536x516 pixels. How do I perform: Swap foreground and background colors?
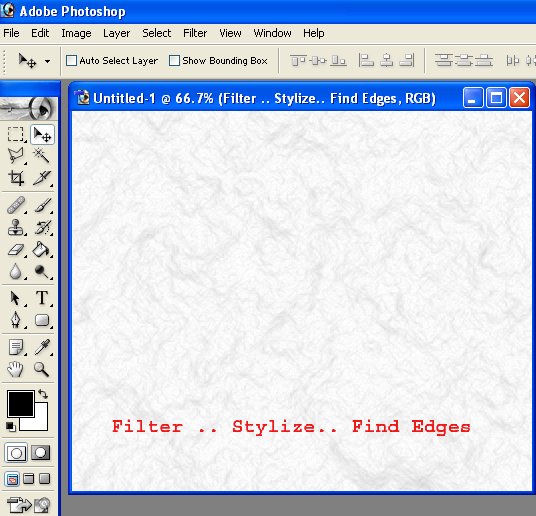pyautogui.click(x=43, y=394)
